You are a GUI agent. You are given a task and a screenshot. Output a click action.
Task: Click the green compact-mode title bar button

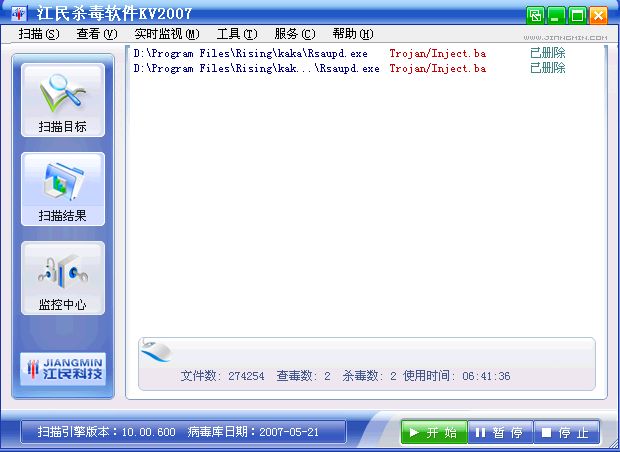(x=535, y=16)
